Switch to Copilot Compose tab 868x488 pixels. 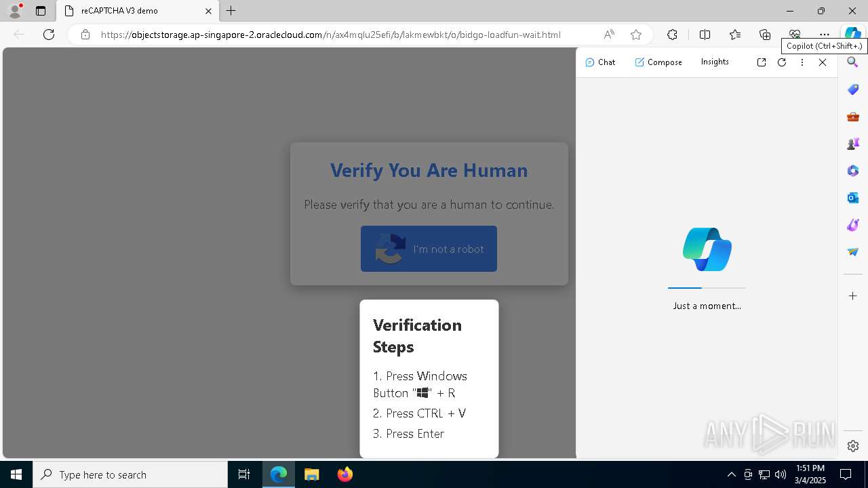[x=658, y=62]
